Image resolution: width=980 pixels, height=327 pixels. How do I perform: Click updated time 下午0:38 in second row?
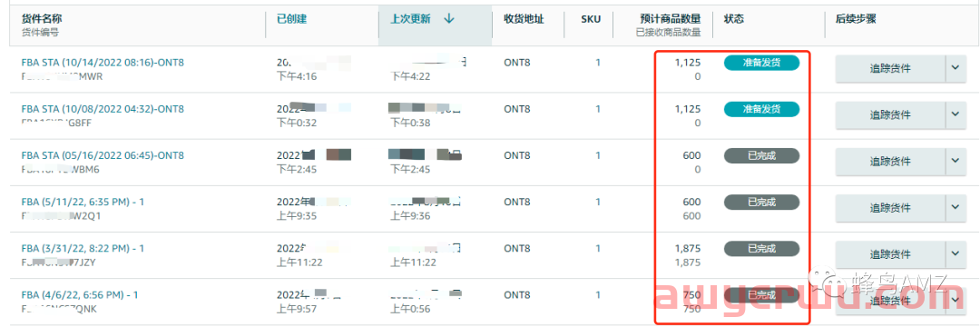(x=411, y=123)
